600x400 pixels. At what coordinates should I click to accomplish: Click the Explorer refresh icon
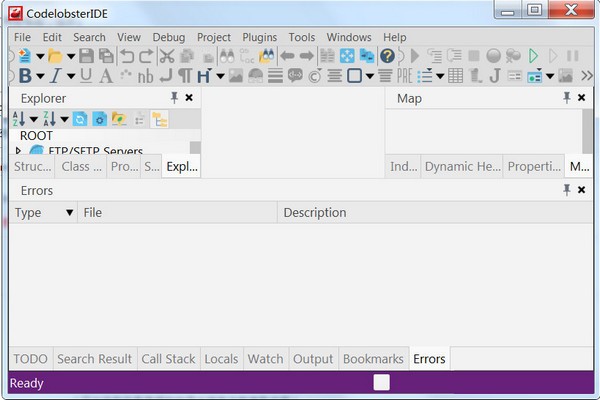[x=80, y=119]
